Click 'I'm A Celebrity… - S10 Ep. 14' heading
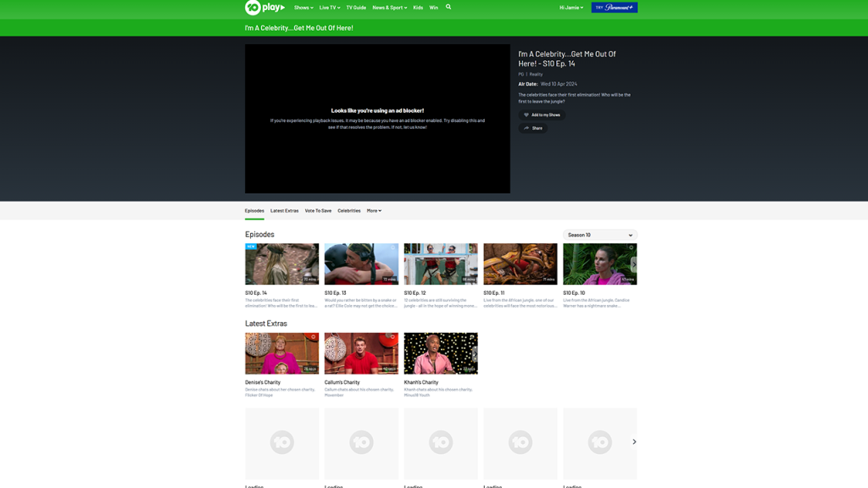This screenshot has width=868, height=488. (x=567, y=58)
